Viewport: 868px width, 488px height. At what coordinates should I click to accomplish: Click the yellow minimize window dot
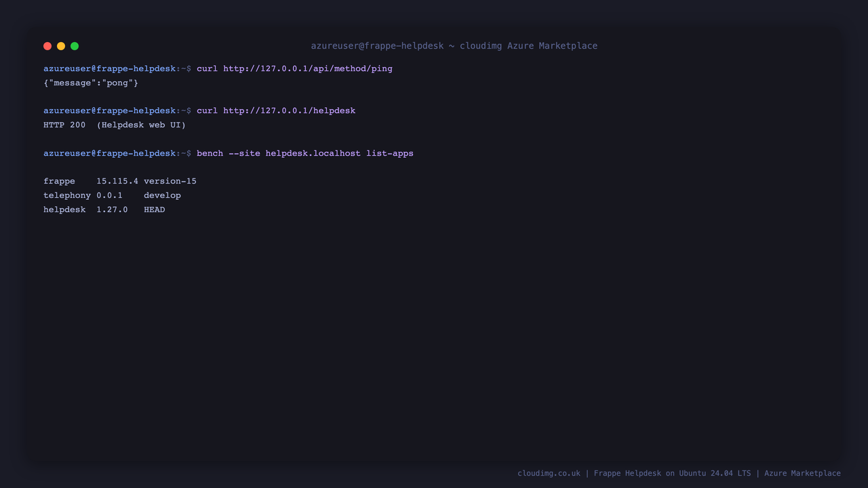(x=61, y=46)
